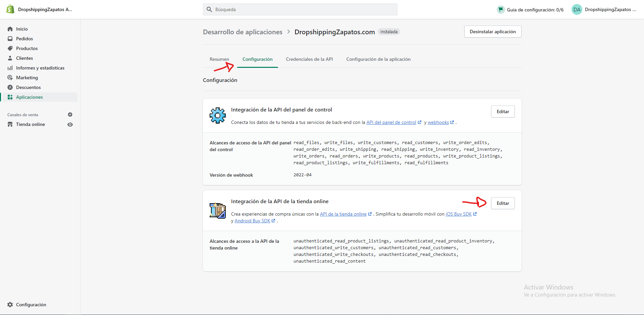
Task: Click the Desinstalar aplicación button
Action: pos(492,32)
